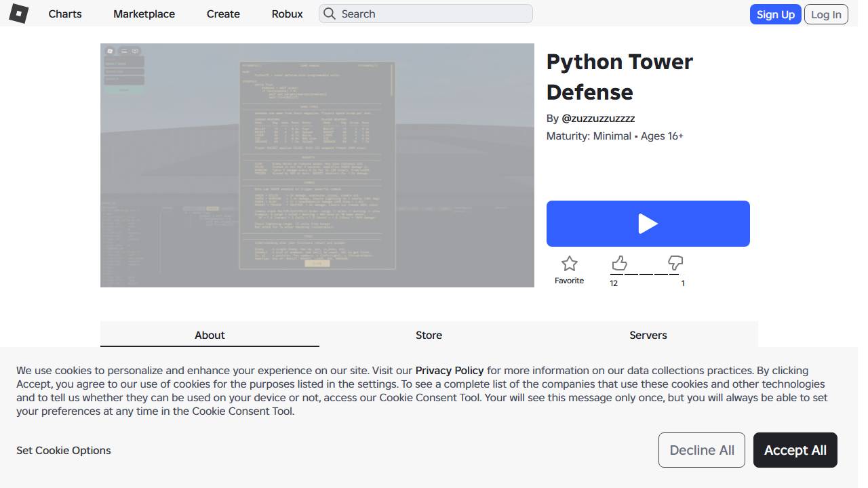Viewport: 868px width, 488px height.
Task: Click the game preview thumbnail image
Action: (317, 165)
